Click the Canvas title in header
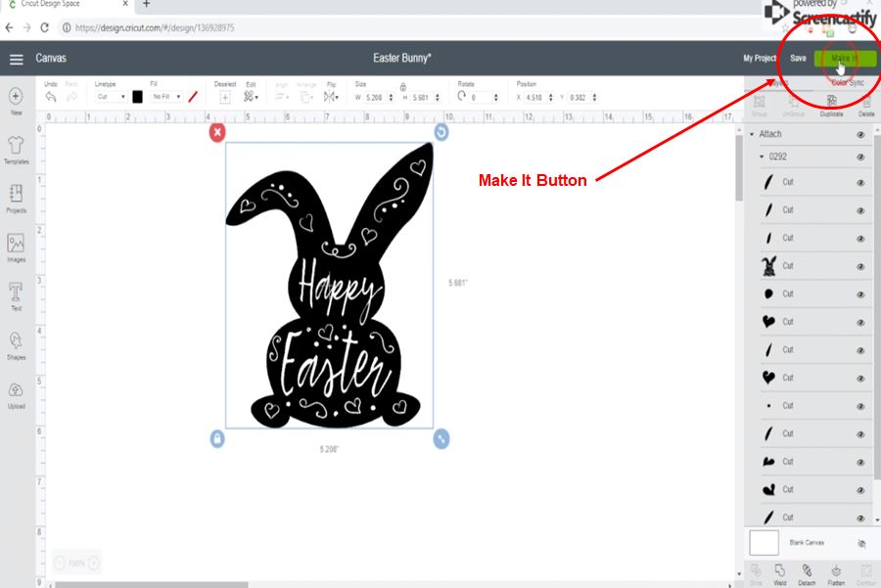This screenshot has height=588, width=881. point(51,59)
